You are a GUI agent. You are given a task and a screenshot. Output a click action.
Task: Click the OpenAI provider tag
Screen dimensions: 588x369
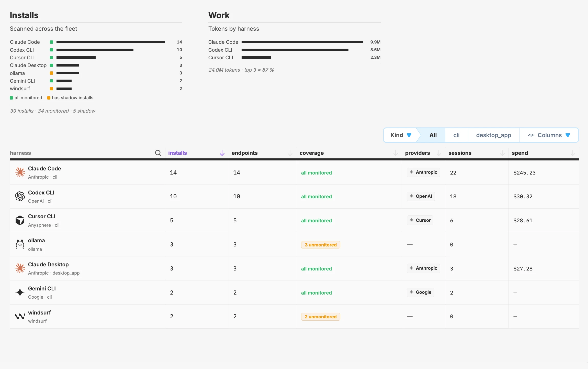(421, 196)
